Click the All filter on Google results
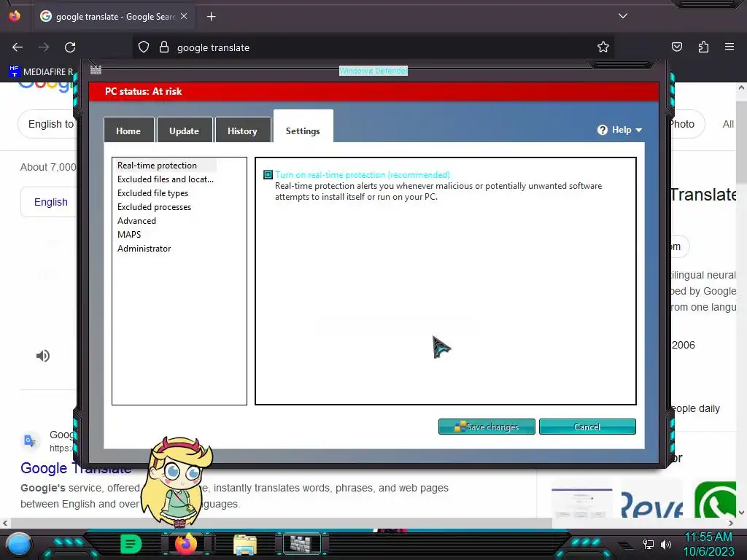747x560 pixels. pos(727,124)
